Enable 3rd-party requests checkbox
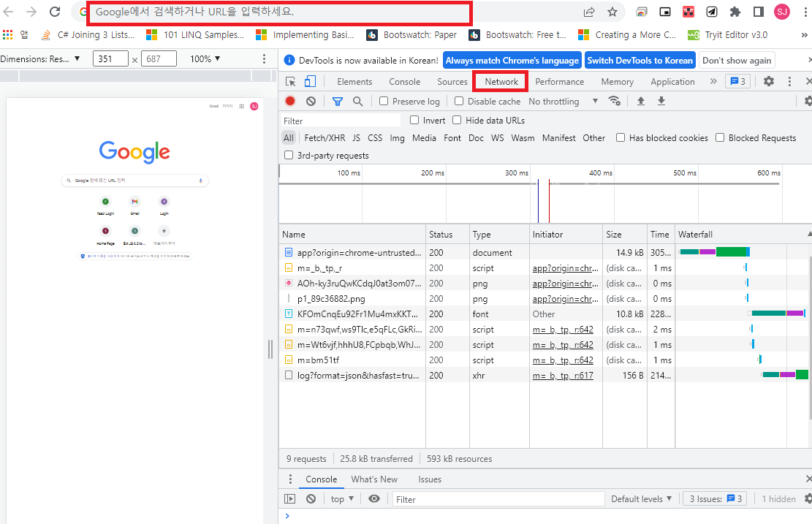Viewport: 812px width, 524px height. [x=289, y=156]
